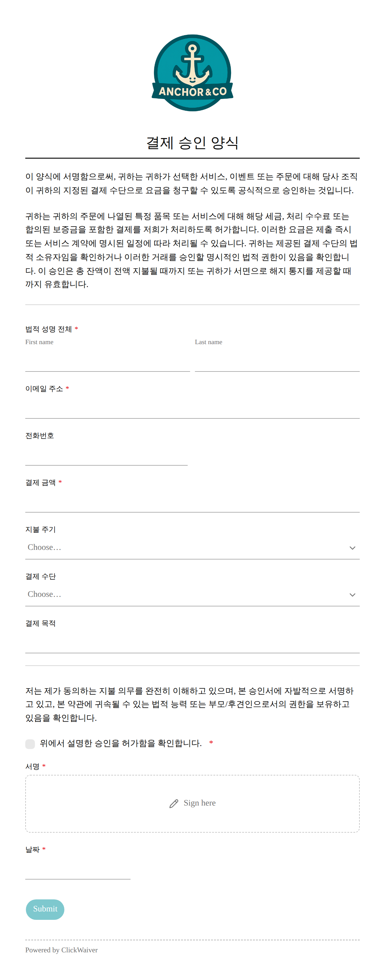Screen dimensions: 385x980
Task: Click the Anchor & Co logo
Action: click(192, 73)
